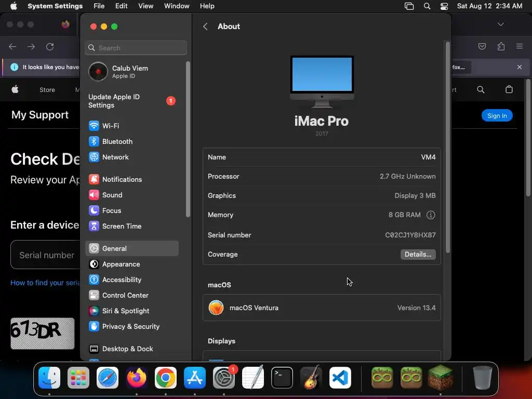
Task: Switch to Firefox in the Dock
Action: pyautogui.click(x=137, y=378)
